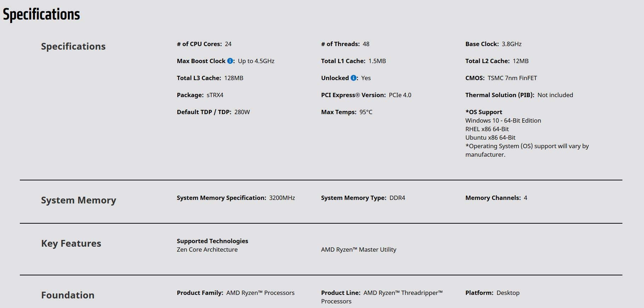Screen dimensions: 644x308
Task: Click the *OS Support heading
Action: pos(484,112)
